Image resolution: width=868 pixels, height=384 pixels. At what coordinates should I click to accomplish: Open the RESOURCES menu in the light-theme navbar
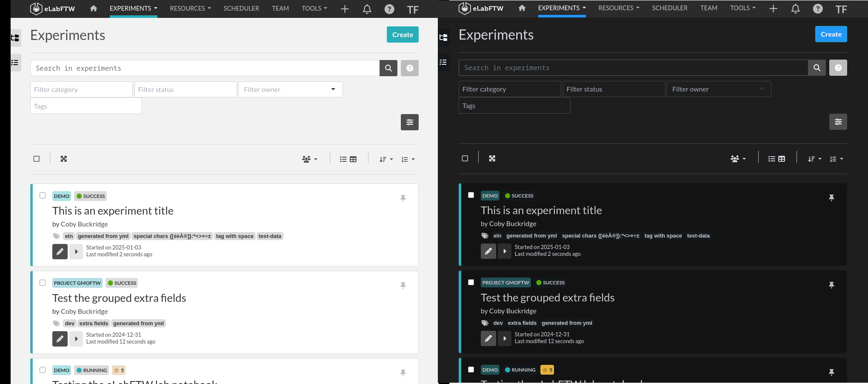190,9
